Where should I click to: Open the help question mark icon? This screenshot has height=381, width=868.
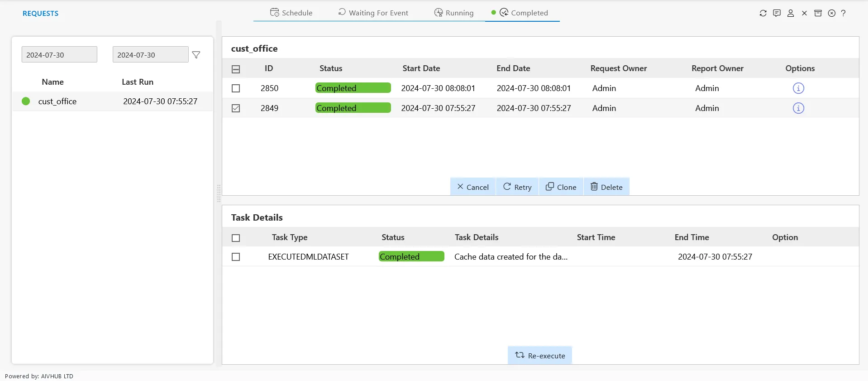point(844,13)
